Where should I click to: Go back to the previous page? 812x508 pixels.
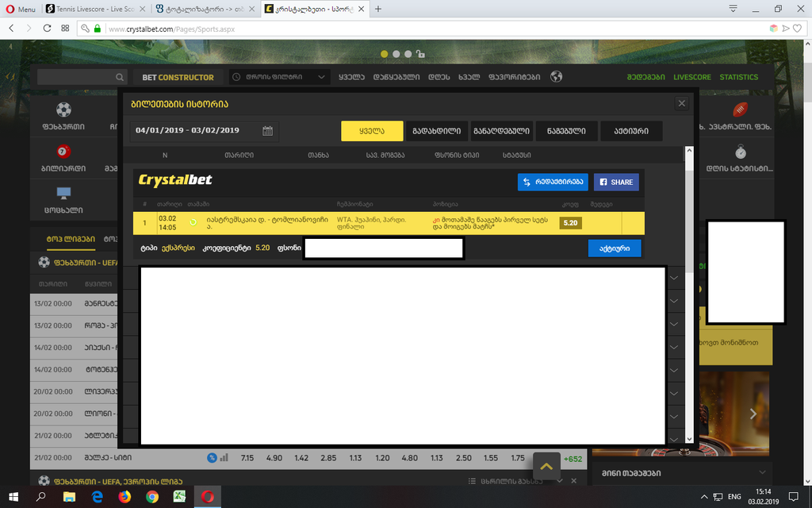click(x=11, y=29)
